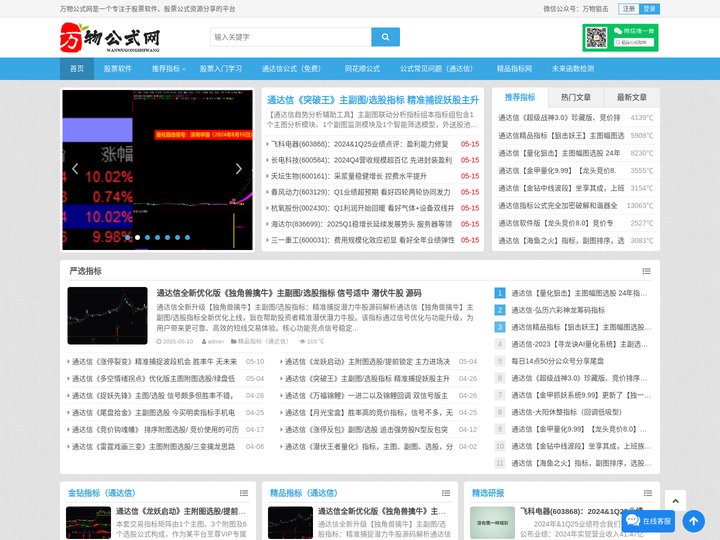Open 股票软件 nav item

(118, 69)
